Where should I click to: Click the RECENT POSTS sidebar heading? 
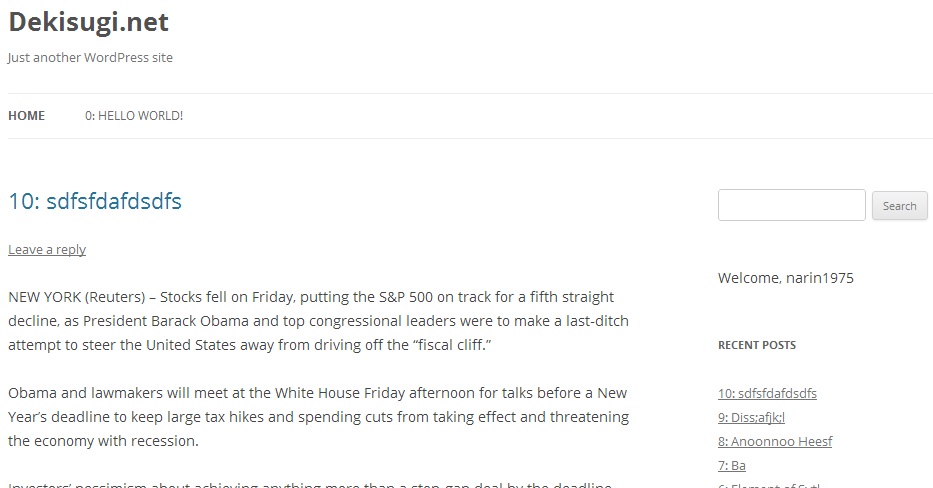pyautogui.click(x=757, y=345)
